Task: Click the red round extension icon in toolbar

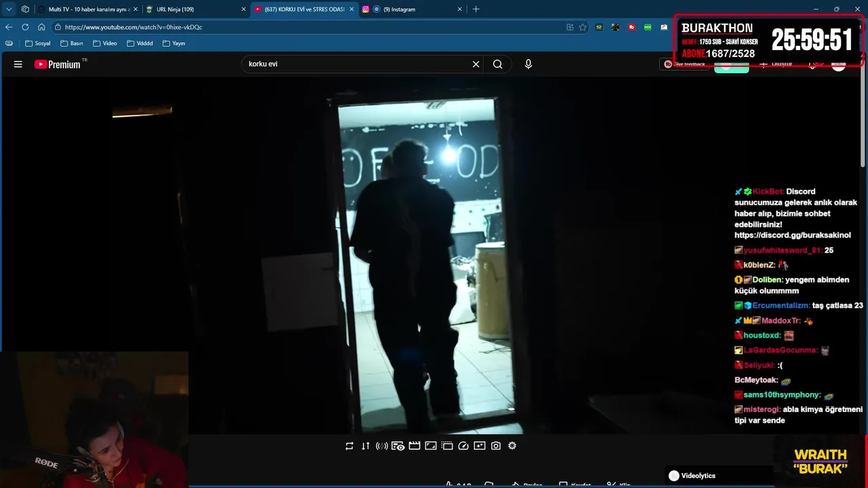Action: tap(631, 27)
